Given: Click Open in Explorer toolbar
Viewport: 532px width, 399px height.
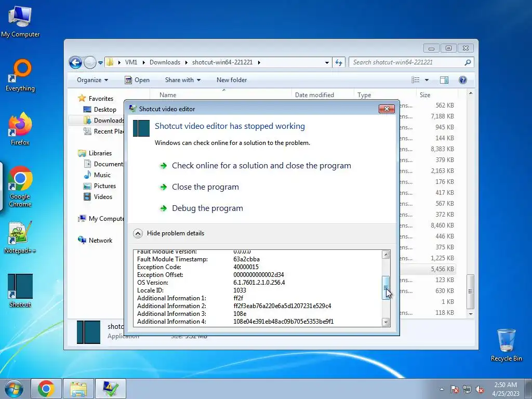Looking at the screenshot, I should 137,80.
